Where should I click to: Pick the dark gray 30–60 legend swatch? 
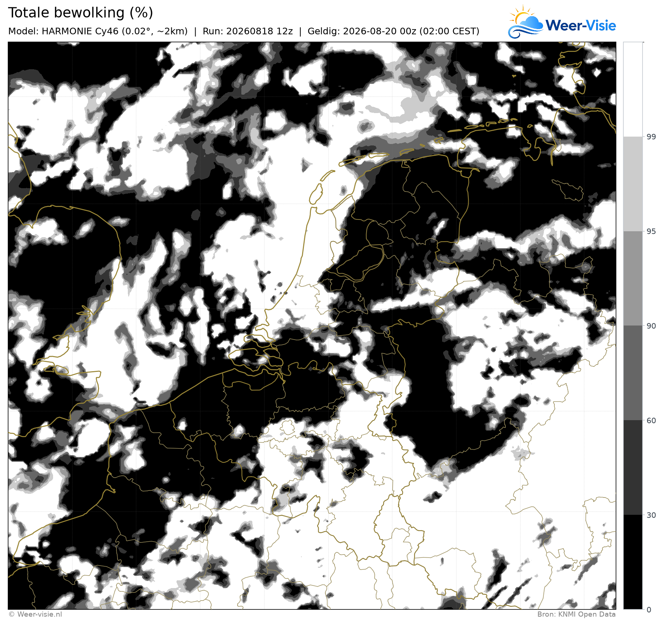point(633,467)
